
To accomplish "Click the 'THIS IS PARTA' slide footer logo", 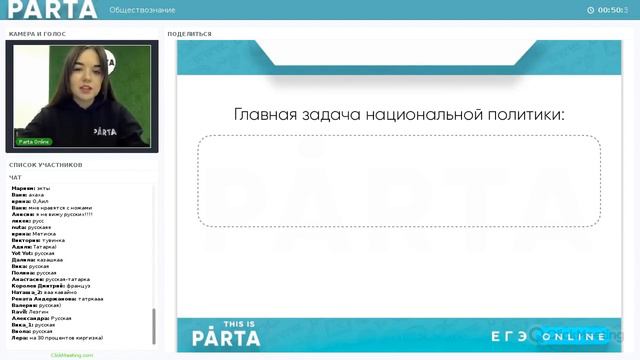I will [x=226, y=334].
